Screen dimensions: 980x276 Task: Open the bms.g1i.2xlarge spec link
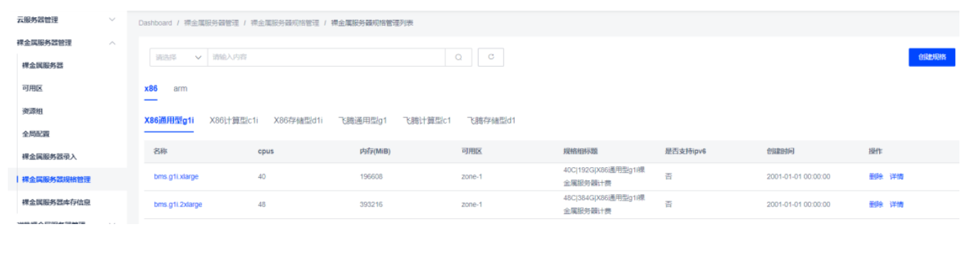point(178,204)
